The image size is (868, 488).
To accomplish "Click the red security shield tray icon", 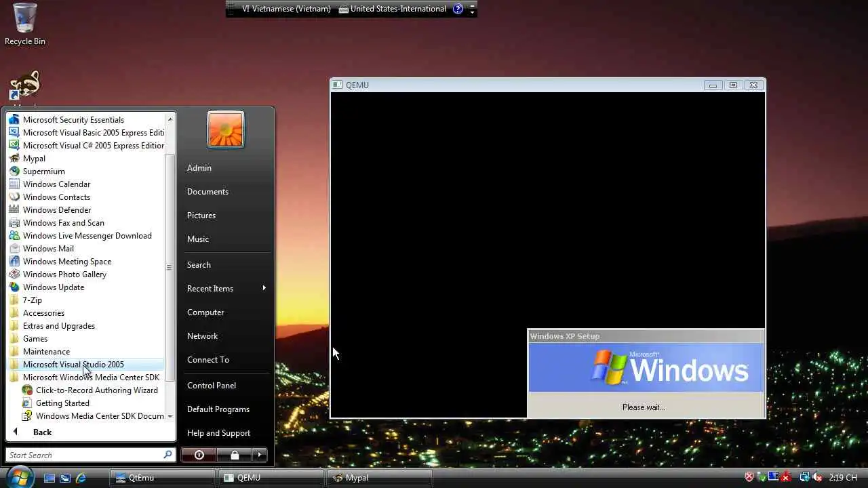I will coord(749,478).
